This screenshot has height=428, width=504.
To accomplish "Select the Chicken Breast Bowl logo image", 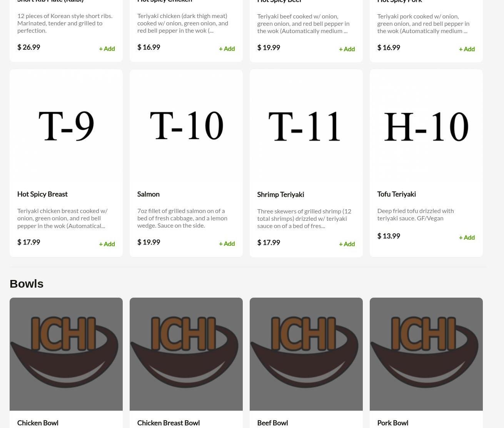I will (186, 354).
